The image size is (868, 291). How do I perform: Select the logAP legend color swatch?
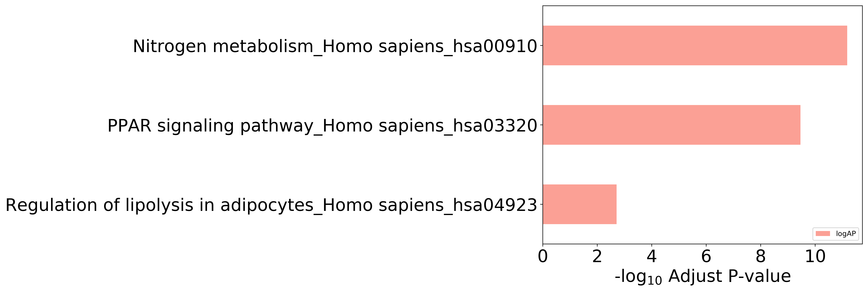pos(823,234)
